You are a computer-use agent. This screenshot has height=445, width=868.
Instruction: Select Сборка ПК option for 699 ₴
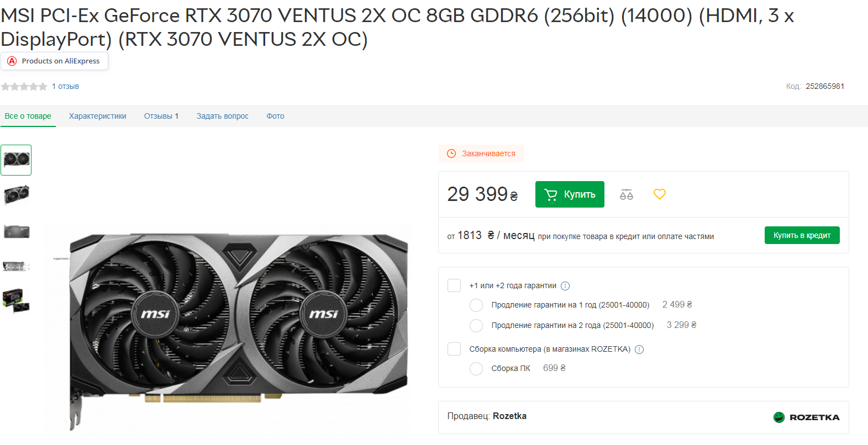[x=476, y=369]
